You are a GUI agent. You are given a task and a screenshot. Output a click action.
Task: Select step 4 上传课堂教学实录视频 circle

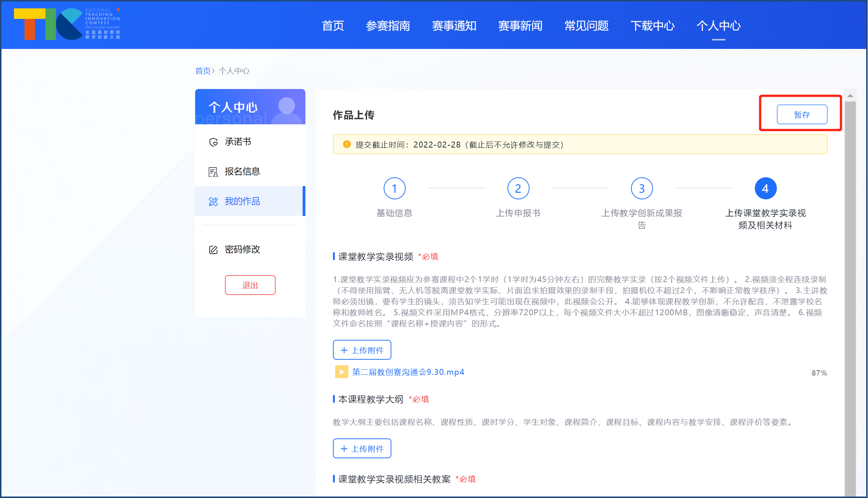(765, 188)
